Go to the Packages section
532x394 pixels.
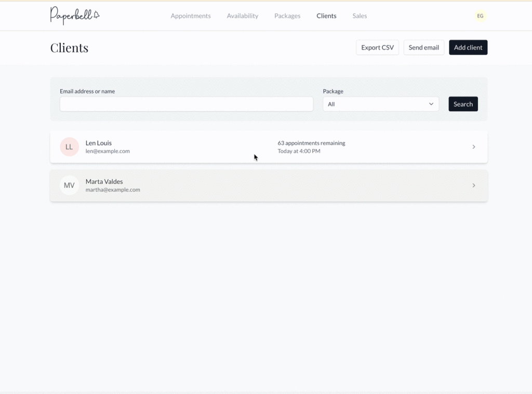click(287, 16)
